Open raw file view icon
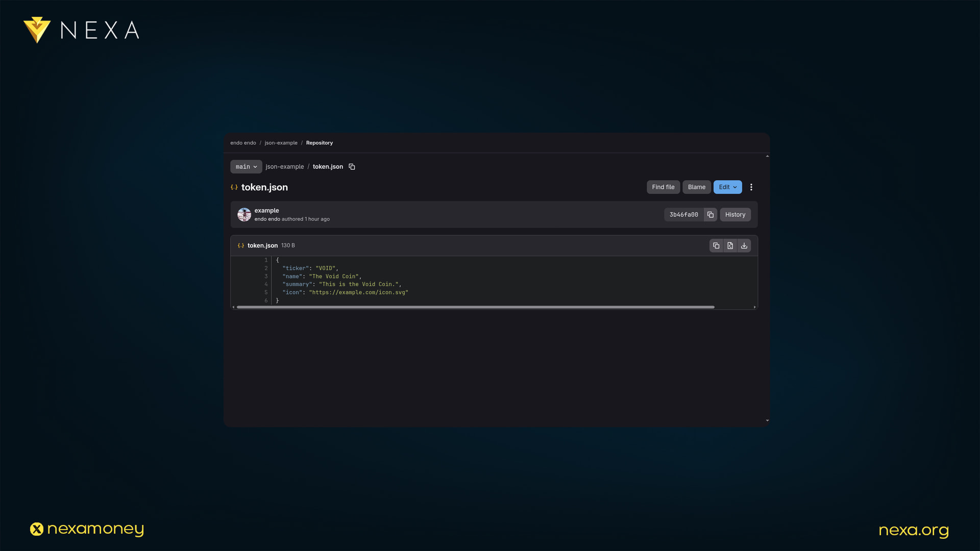This screenshot has width=980, height=551. (730, 246)
